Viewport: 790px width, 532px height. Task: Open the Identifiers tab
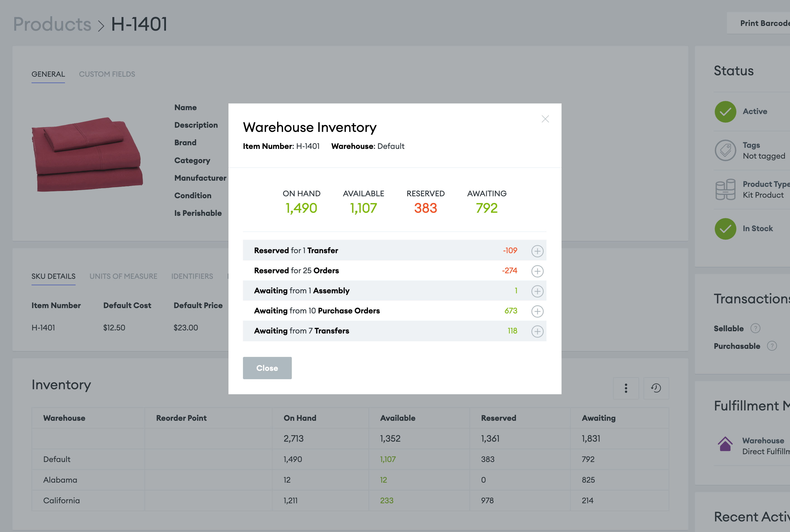pyautogui.click(x=192, y=276)
